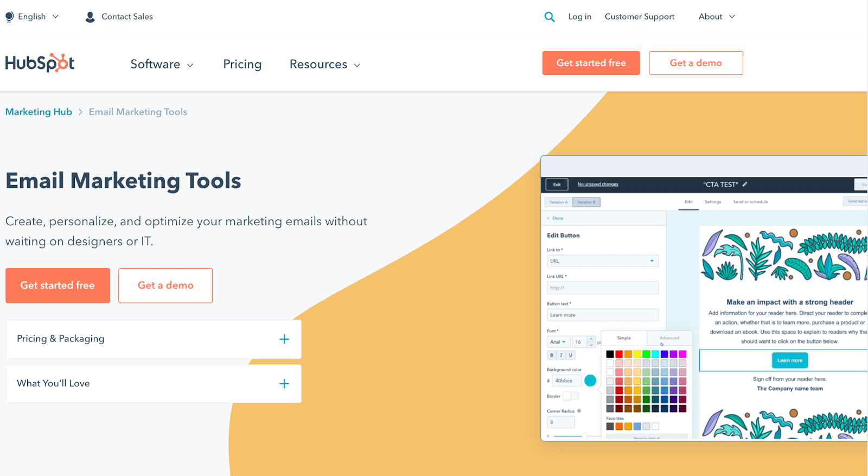Click the Exit button in the email editor

coord(557,185)
